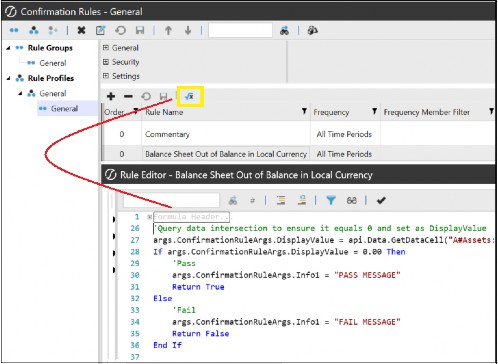Collapse the Rule Profiles tree node

point(8,79)
